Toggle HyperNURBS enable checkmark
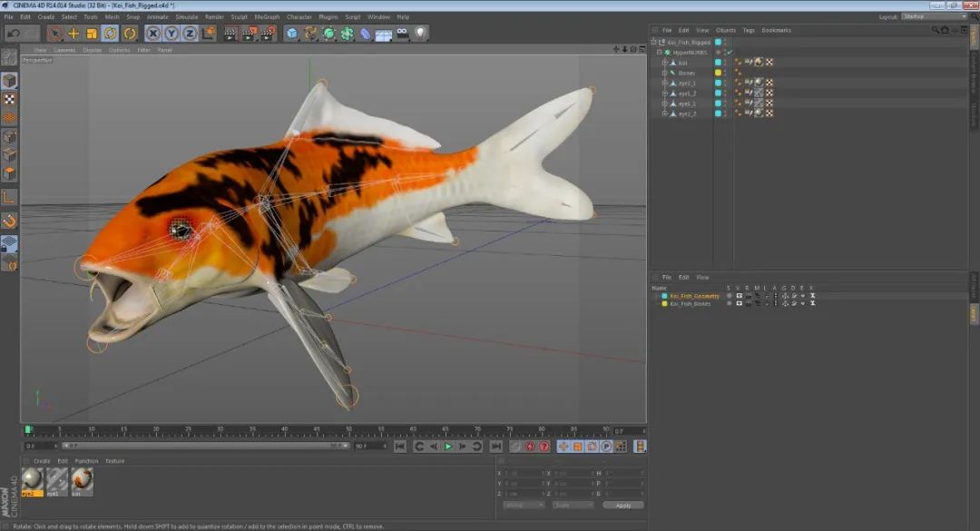This screenshot has height=531, width=980. 730,53
